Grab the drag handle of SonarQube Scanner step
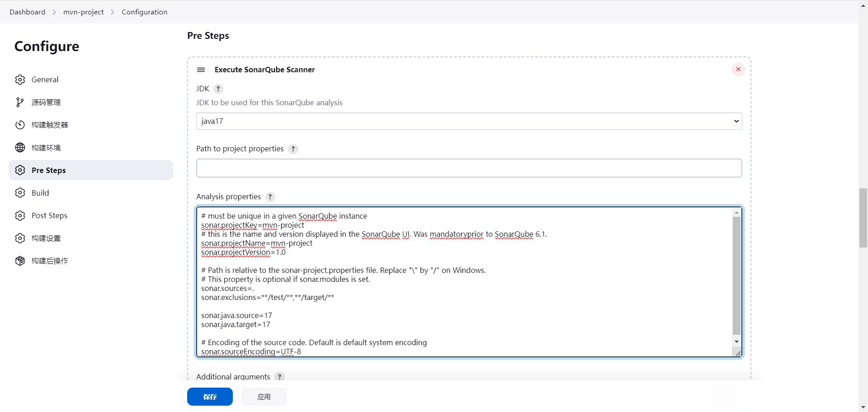 [x=201, y=70]
